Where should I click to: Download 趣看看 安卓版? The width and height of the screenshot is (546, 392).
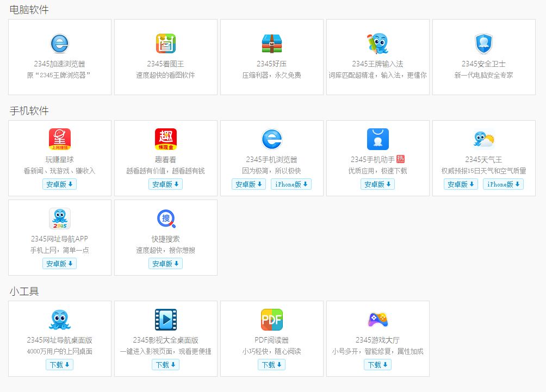166,184
